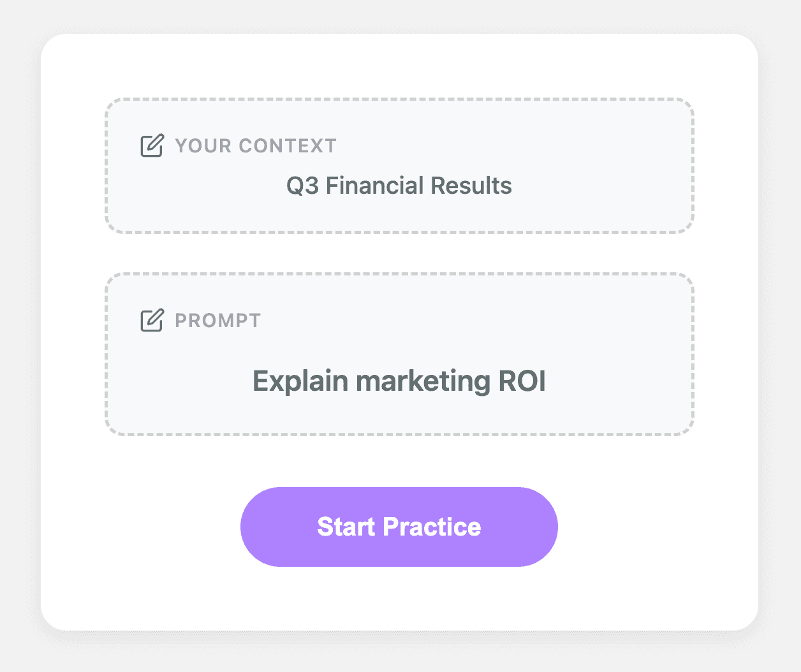Click the word Explain in the prompt

300,381
